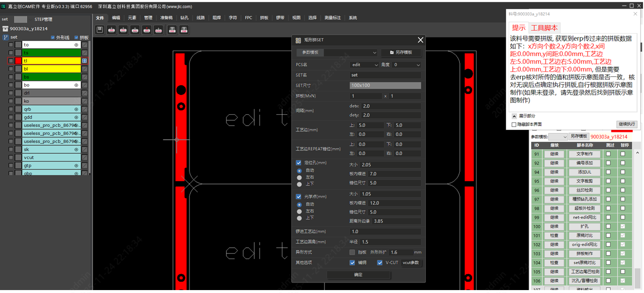644x293 pixels.
Task: Click the job archive icon beside 900303a_y18214
Action: click(5, 29)
